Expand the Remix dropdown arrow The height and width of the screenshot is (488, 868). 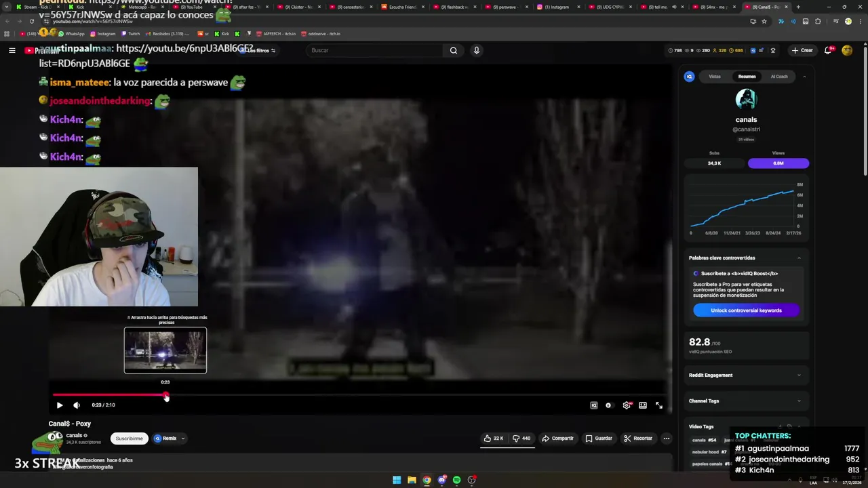click(x=183, y=439)
